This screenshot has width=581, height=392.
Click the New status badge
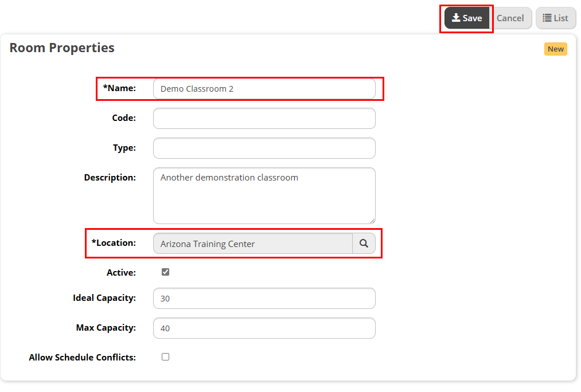pyautogui.click(x=555, y=49)
